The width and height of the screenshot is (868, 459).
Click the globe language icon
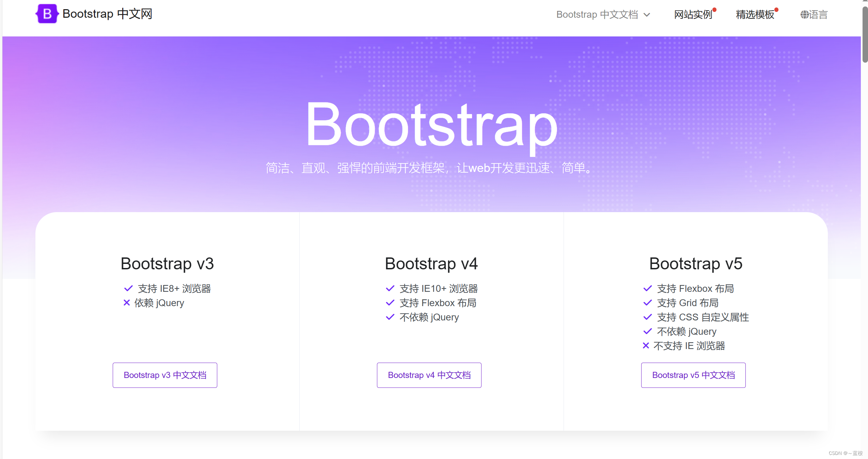[804, 15]
